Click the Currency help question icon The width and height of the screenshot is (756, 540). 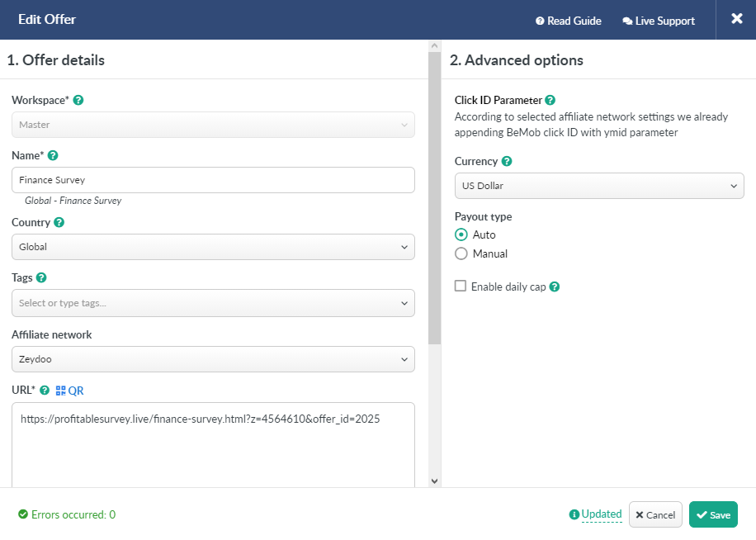click(507, 161)
